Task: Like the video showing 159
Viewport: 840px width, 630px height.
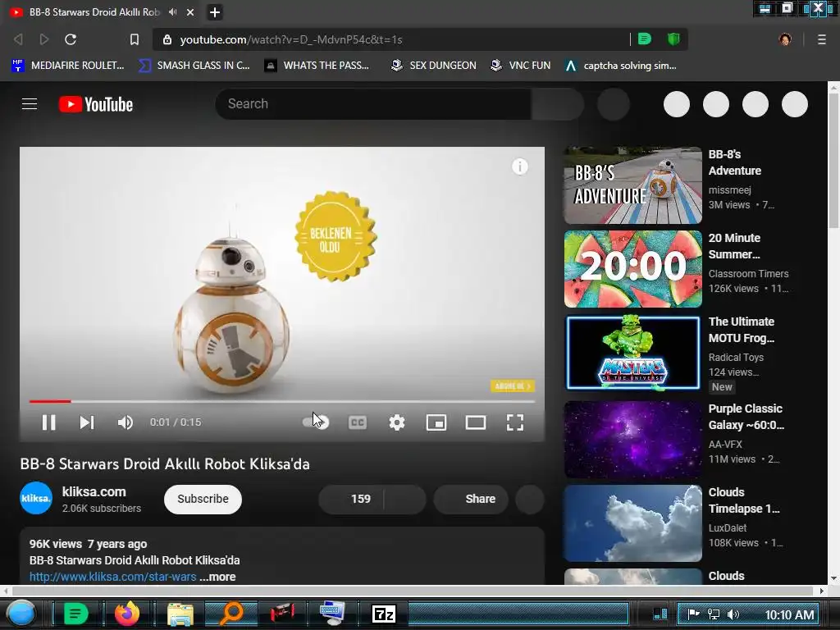Action: [351, 500]
